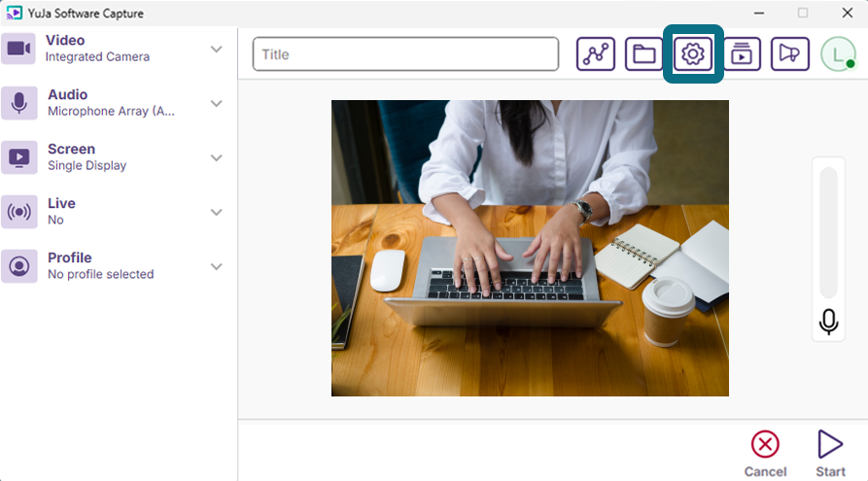Click the Profile sidebar icon
This screenshot has height=481, width=868.
[18, 266]
